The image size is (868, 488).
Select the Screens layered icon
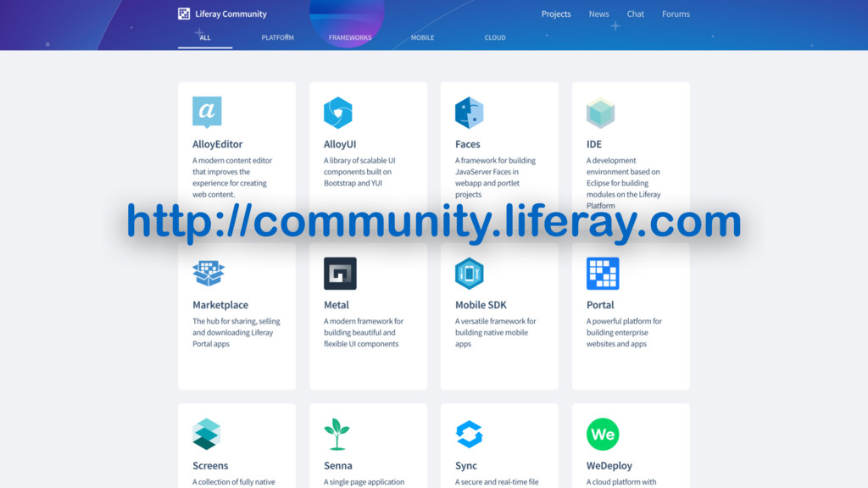tap(207, 434)
